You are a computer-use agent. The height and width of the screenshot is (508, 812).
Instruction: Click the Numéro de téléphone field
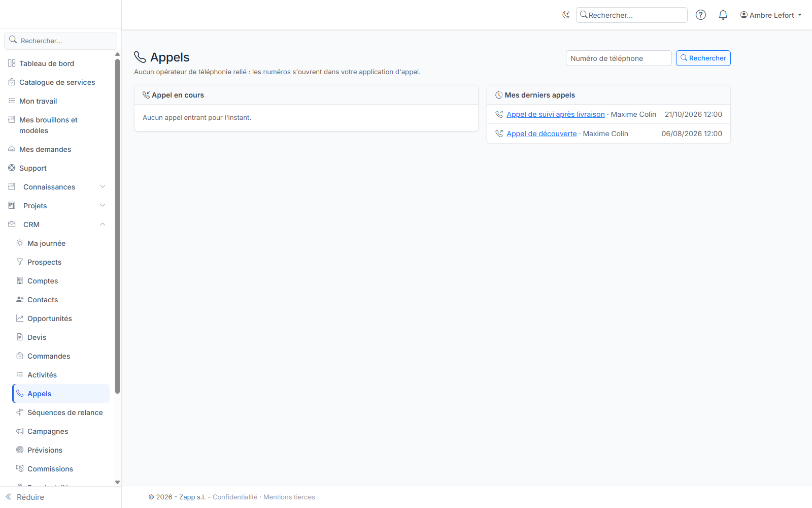619,58
